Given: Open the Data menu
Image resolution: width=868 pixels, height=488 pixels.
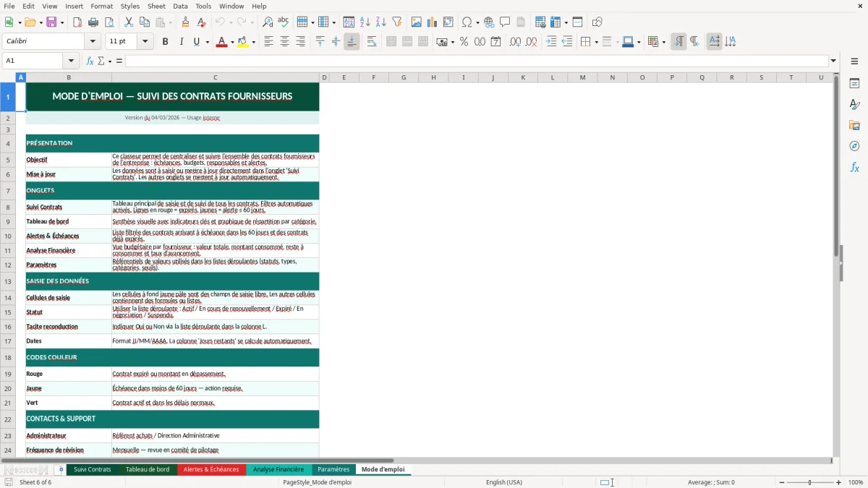Looking at the screenshot, I should point(180,6).
